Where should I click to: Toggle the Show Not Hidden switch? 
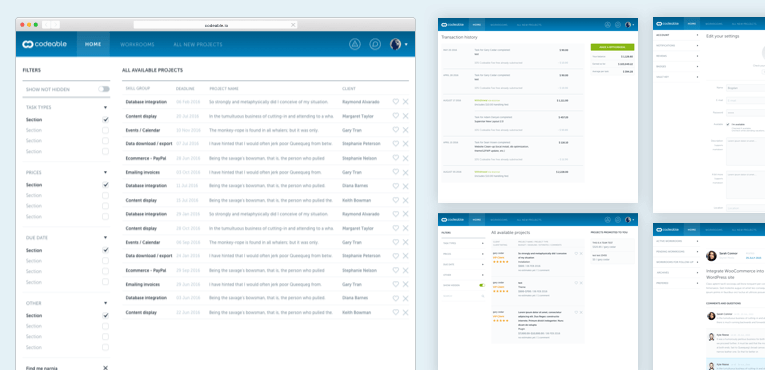tap(104, 89)
